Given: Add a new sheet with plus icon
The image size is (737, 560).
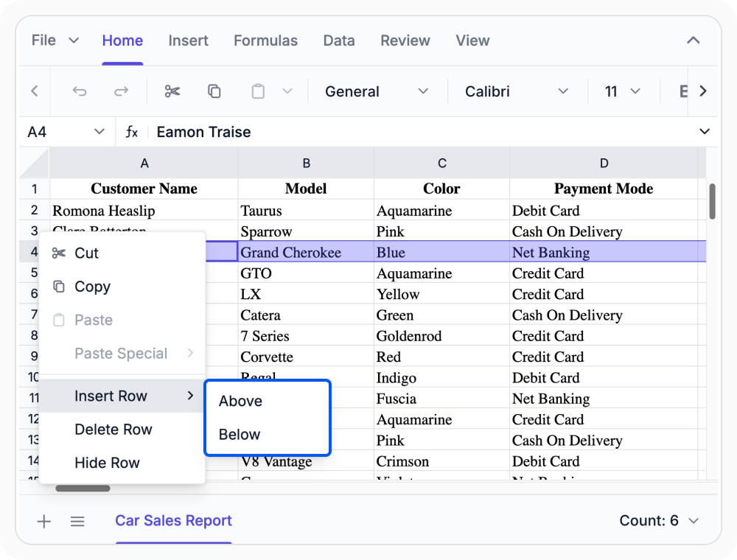Looking at the screenshot, I should point(43,521).
